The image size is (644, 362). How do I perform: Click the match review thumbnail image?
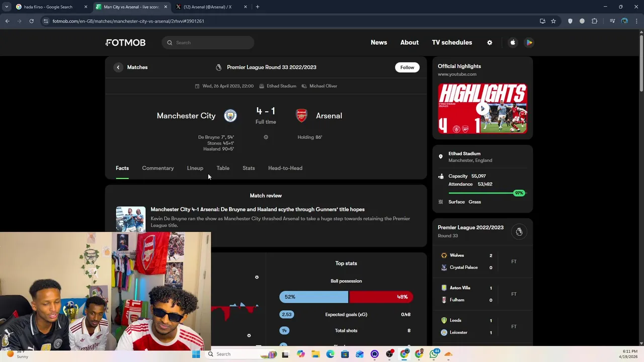coord(131,219)
